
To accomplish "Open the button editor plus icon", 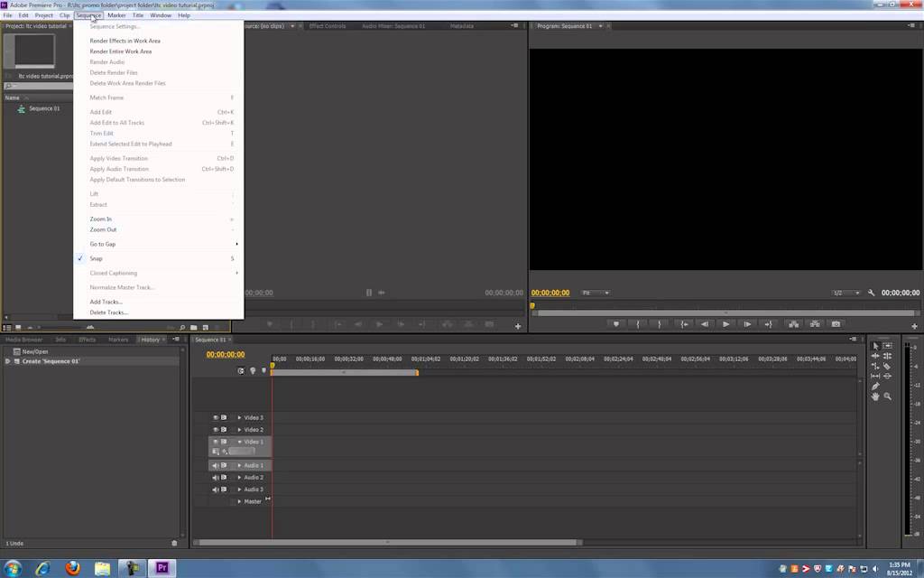I will [x=915, y=325].
